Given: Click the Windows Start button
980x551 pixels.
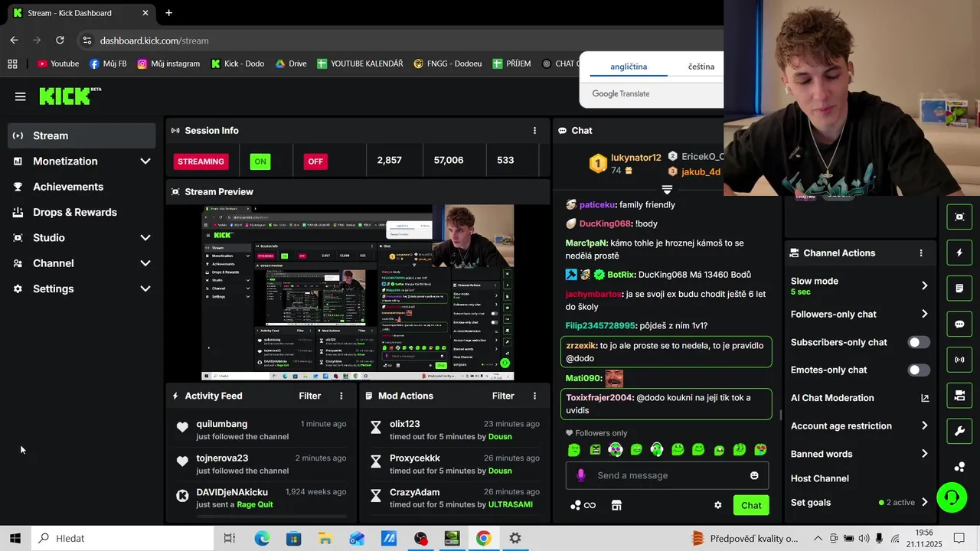Looking at the screenshot, I should point(15,539).
